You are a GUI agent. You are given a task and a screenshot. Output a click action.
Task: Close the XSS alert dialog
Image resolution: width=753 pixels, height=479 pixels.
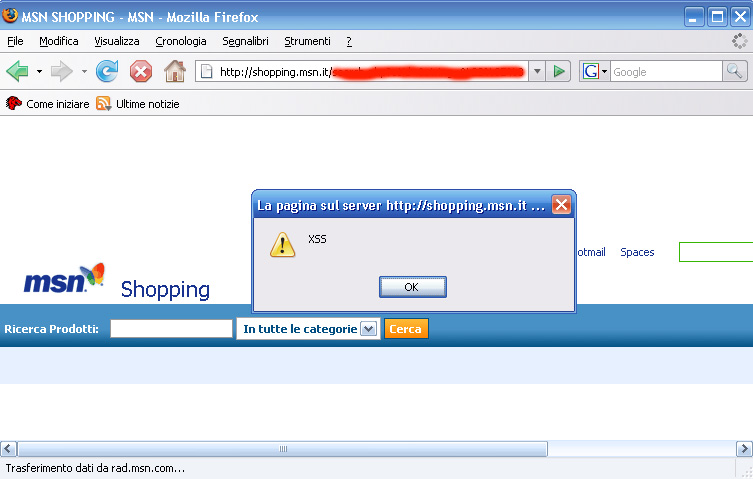(561, 205)
